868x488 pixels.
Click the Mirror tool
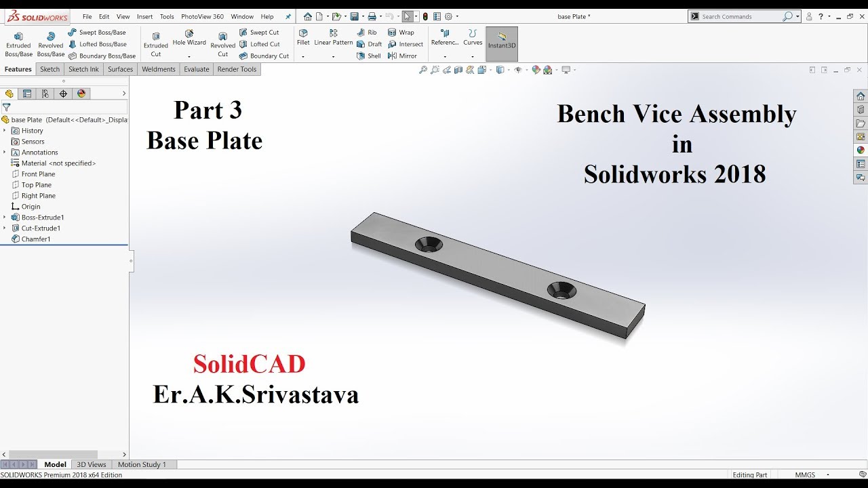402,56
